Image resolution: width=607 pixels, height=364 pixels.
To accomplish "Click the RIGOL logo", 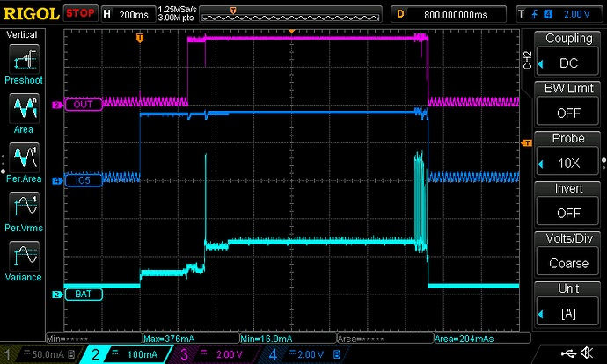I will (31, 14).
